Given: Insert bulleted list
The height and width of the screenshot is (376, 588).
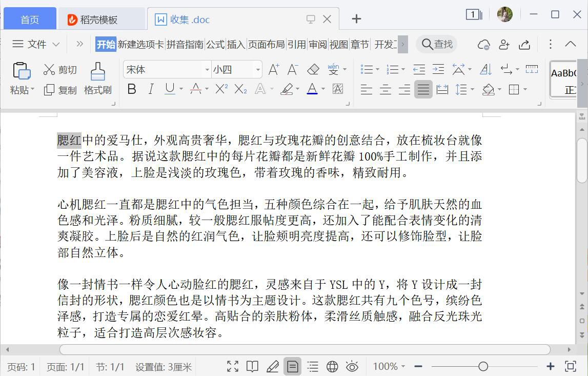Looking at the screenshot, I should pos(367,69).
